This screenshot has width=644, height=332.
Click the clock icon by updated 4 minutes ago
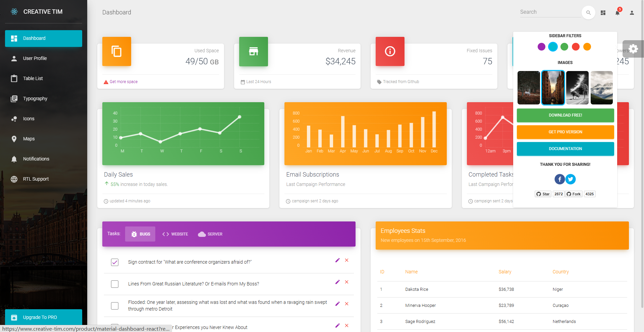point(106,201)
